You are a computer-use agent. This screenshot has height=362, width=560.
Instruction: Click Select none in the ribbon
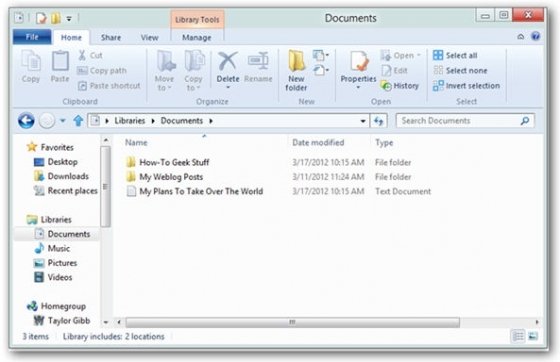[x=460, y=71]
